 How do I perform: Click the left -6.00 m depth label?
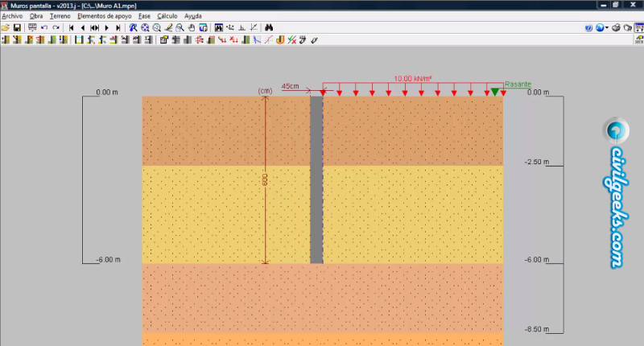click(109, 260)
